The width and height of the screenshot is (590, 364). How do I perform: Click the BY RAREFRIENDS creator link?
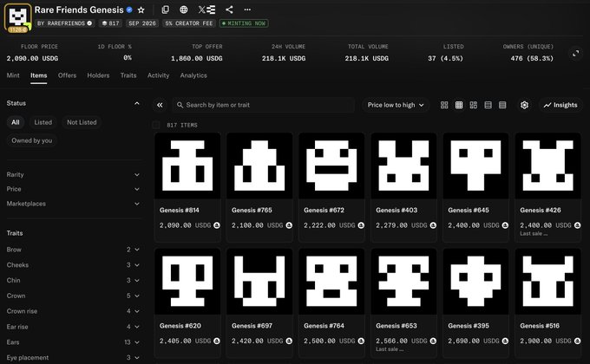coord(64,23)
